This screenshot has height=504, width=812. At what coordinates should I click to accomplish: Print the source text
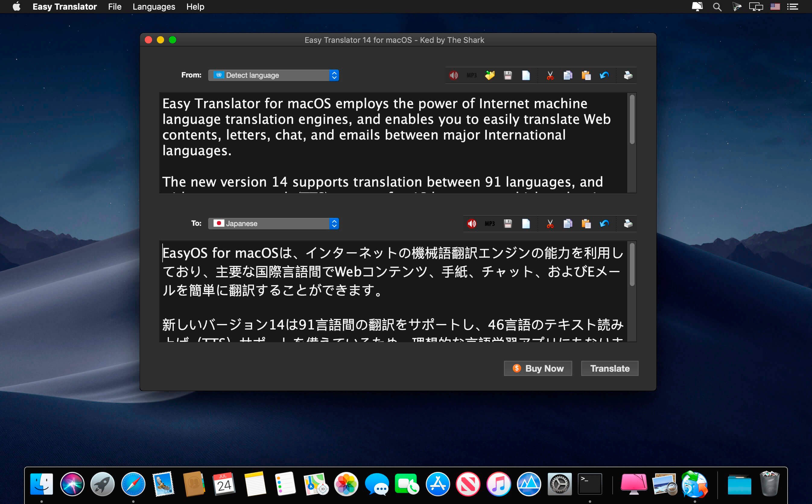point(628,75)
